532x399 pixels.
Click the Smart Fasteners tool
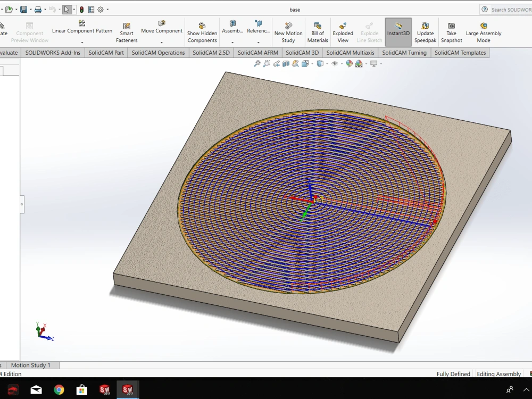point(127,32)
